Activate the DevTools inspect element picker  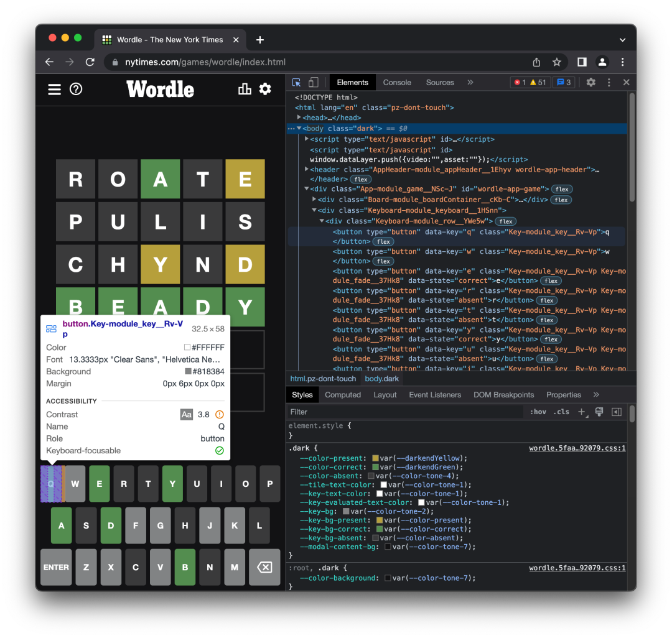(297, 82)
